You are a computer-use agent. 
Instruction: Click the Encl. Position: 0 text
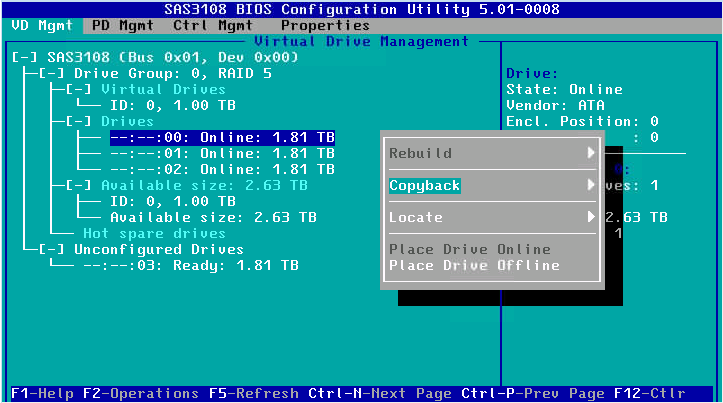[582, 121]
